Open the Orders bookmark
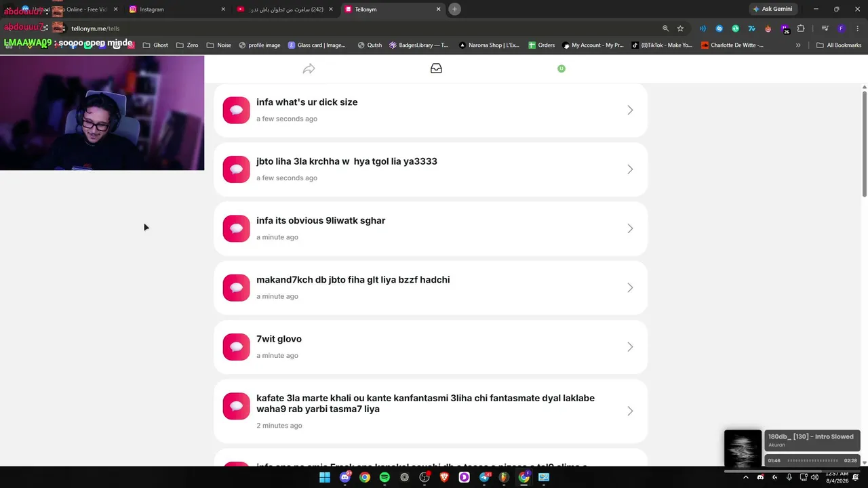The image size is (868, 488). tap(542, 45)
